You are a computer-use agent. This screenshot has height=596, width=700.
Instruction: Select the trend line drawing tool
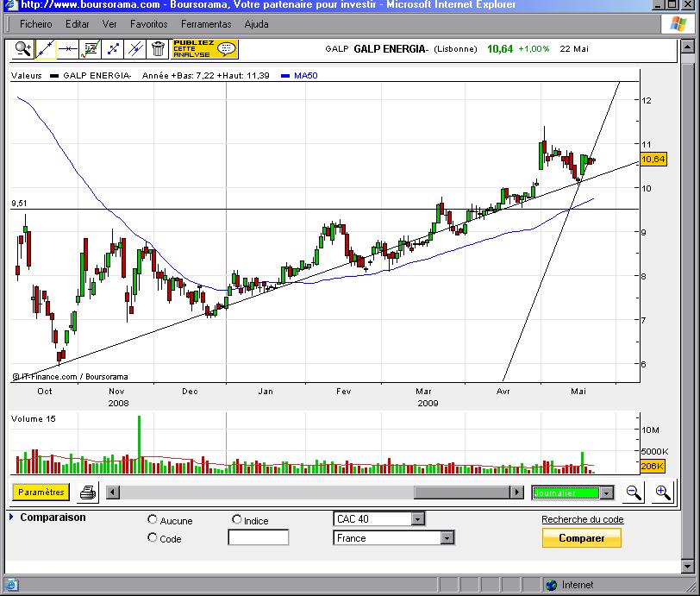click(x=45, y=48)
